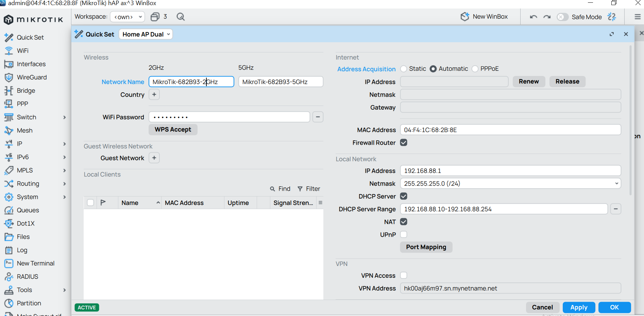The image size is (644, 316).
Task: Open the Filter for Local Clients
Action: [x=309, y=189]
